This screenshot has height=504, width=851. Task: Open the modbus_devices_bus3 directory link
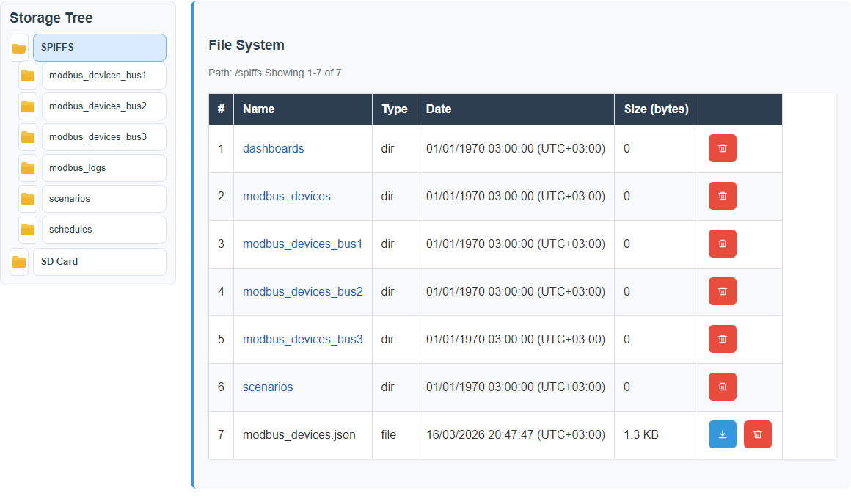[x=302, y=339]
